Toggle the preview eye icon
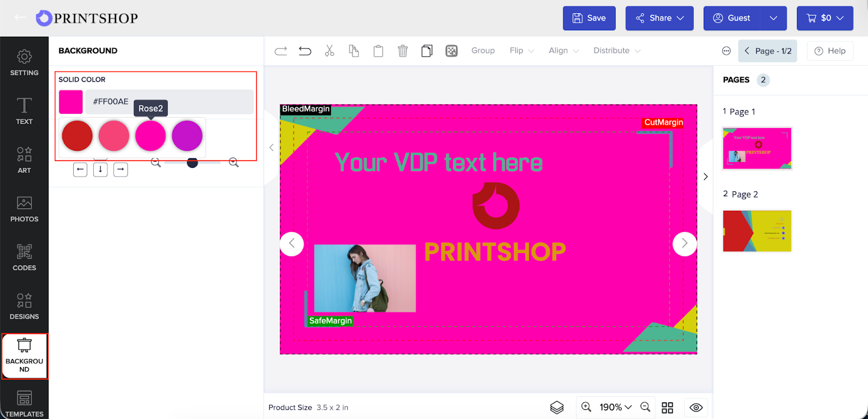Viewport: 868px width, 419px height. click(696, 407)
